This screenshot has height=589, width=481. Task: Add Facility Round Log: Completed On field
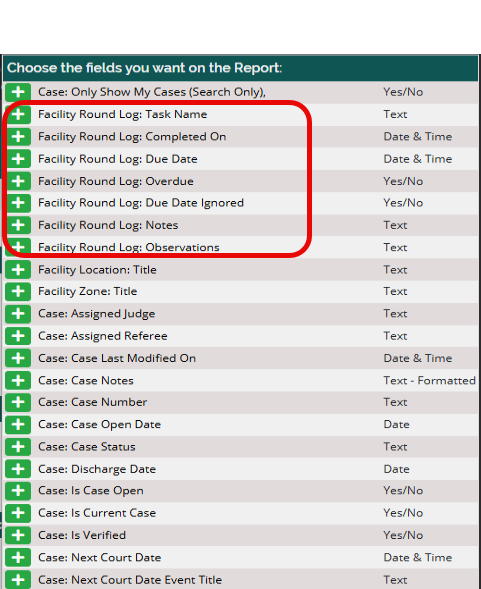(18, 136)
